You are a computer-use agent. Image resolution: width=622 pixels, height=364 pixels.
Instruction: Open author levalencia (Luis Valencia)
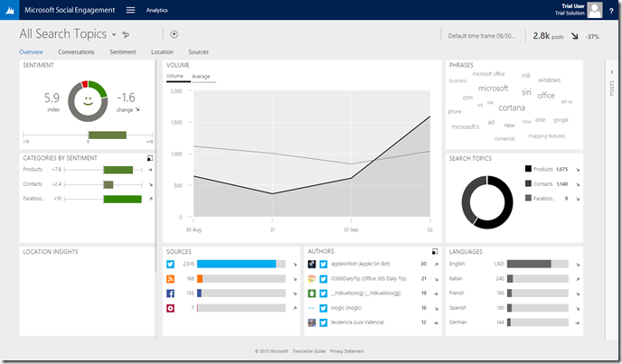tap(357, 322)
